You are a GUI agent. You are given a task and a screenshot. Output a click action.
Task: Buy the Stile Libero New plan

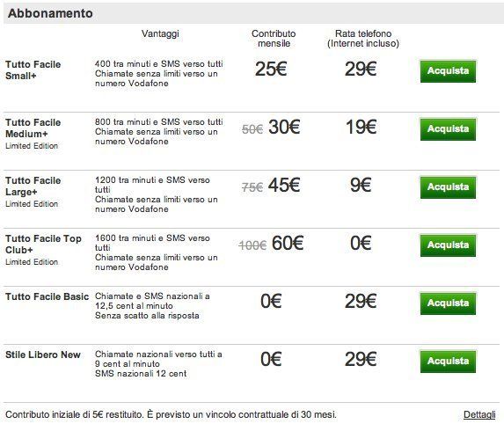448,362
